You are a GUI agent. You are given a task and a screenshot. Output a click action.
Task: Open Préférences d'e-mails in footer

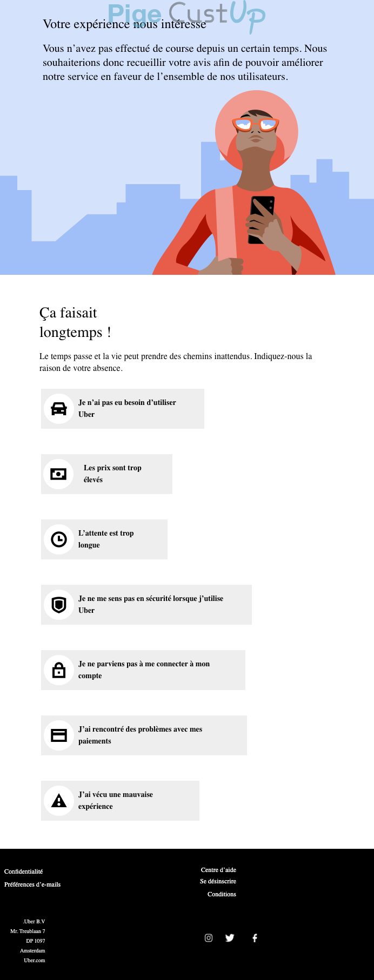(x=32, y=884)
